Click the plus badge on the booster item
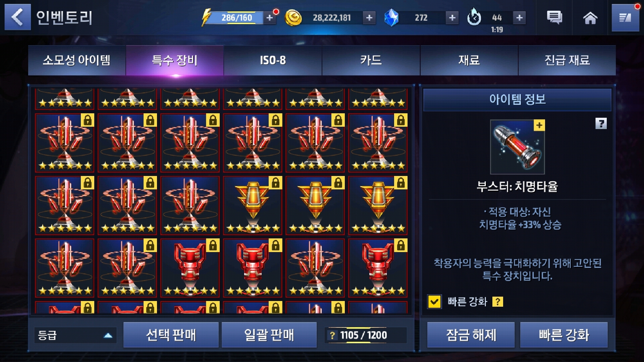Screen dimensions: 644x362 539,125
